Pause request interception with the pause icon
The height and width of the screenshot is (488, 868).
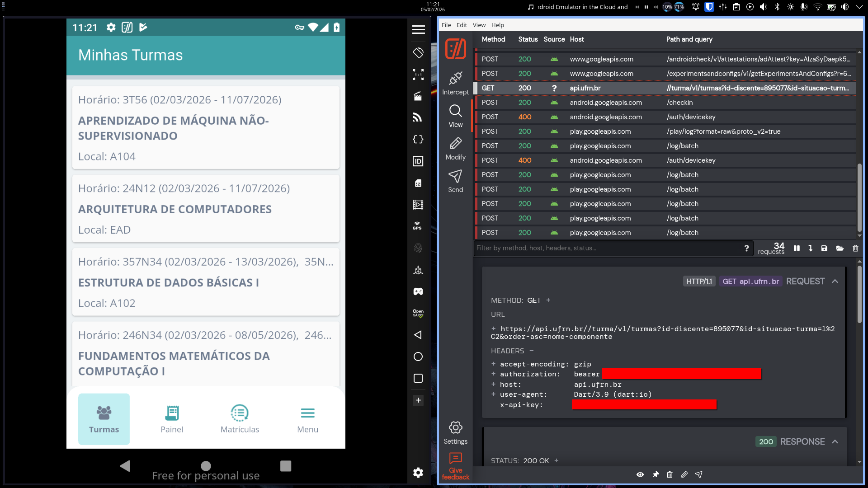(797, 248)
